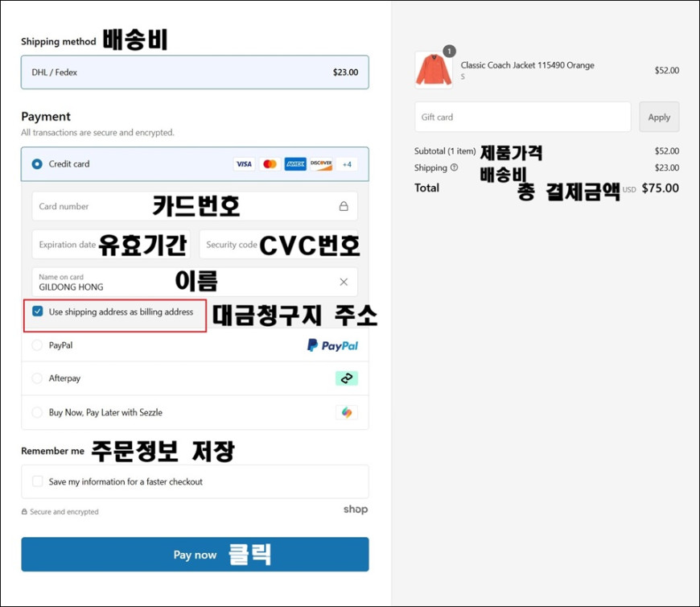The height and width of the screenshot is (607, 700).
Task: Focus the Security code field
Action: point(278,244)
